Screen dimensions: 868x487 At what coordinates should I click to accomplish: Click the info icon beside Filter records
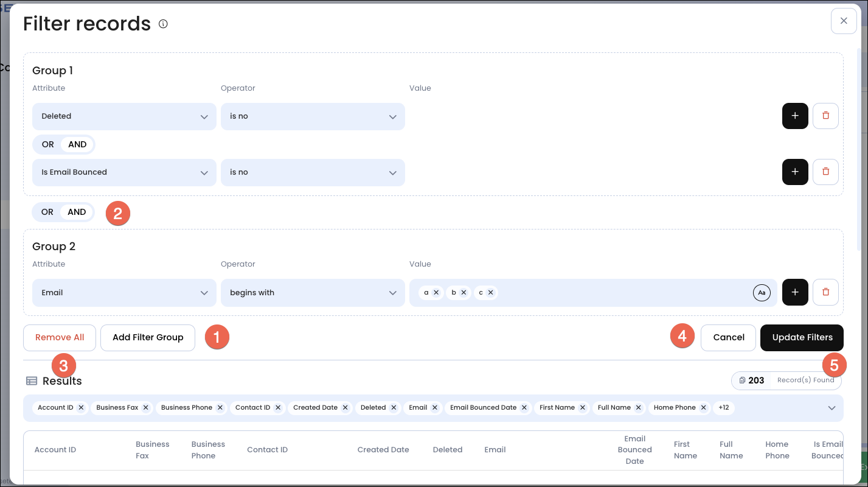click(x=163, y=24)
